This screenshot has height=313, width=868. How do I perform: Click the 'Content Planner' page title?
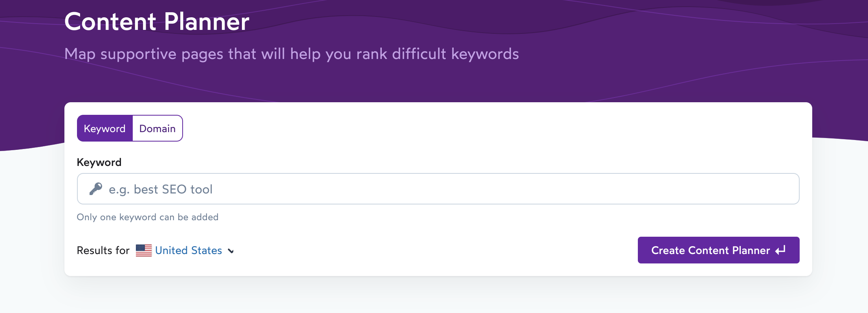157,22
